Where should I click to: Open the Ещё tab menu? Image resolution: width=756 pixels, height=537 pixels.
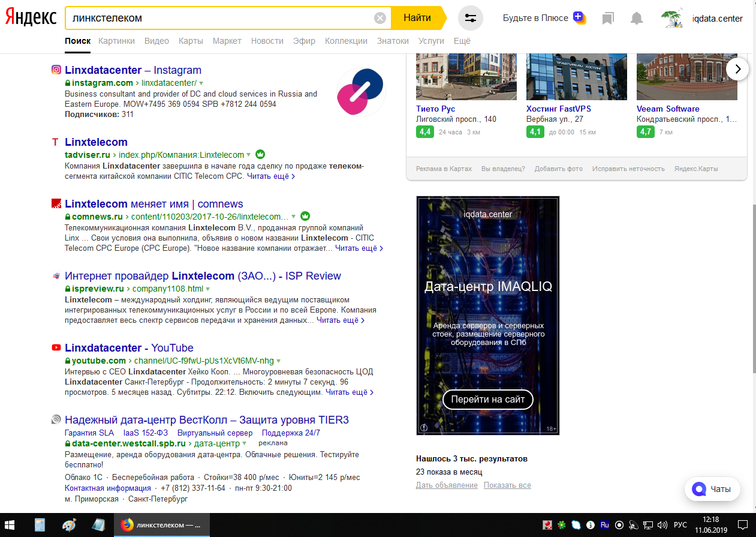click(x=462, y=41)
